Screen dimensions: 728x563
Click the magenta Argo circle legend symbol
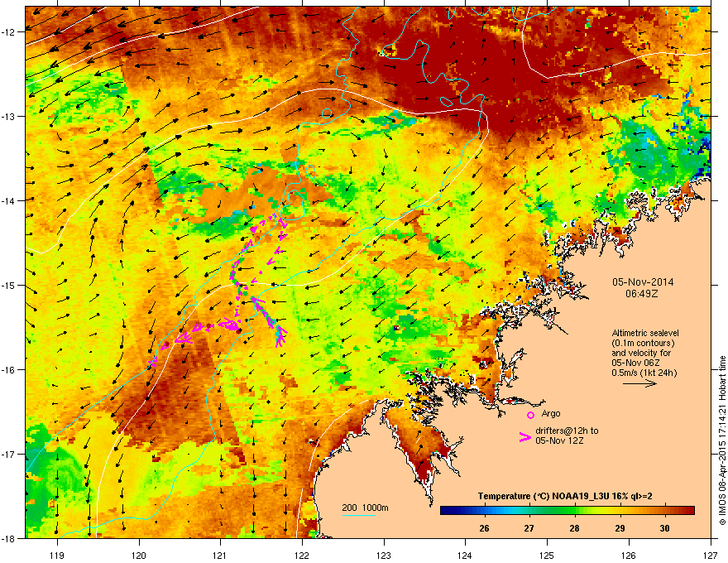point(530,415)
